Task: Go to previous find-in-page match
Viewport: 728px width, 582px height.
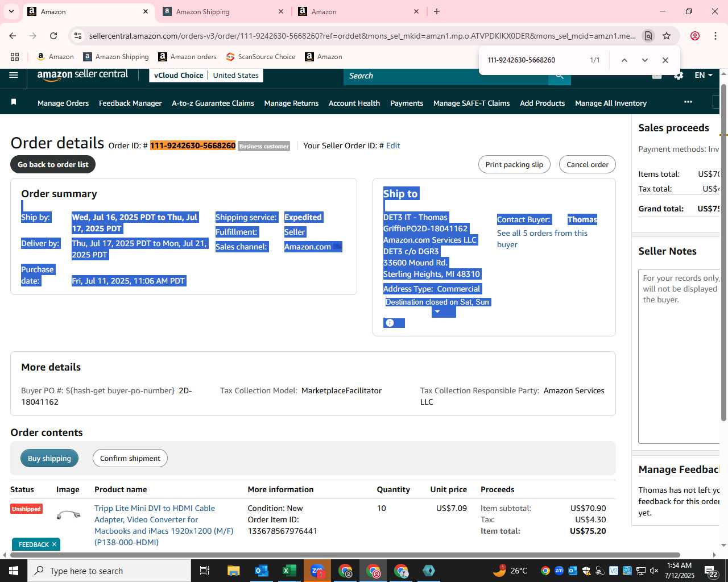Action: point(624,60)
